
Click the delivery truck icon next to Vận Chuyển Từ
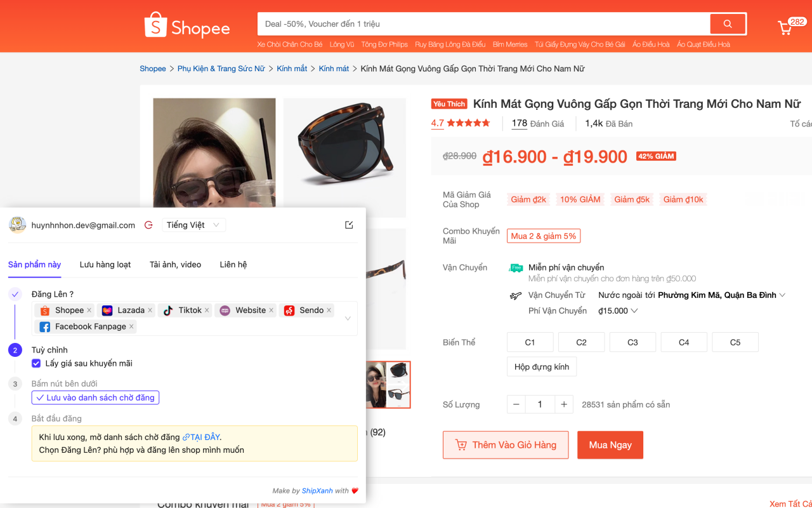515,295
